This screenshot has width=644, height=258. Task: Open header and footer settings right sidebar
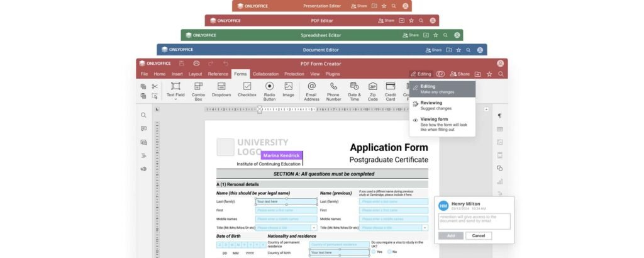pyautogui.click(x=499, y=155)
